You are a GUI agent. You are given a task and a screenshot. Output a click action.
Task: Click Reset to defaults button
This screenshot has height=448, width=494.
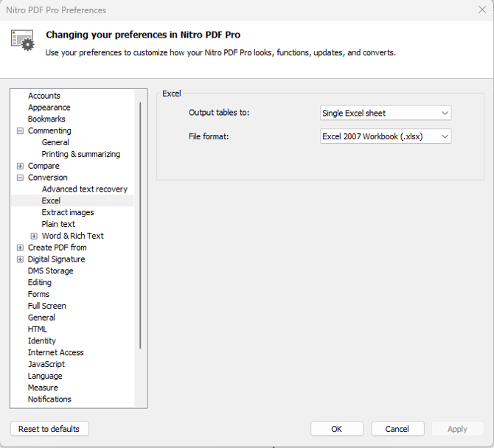pyautogui.click(x=49, y=429)
